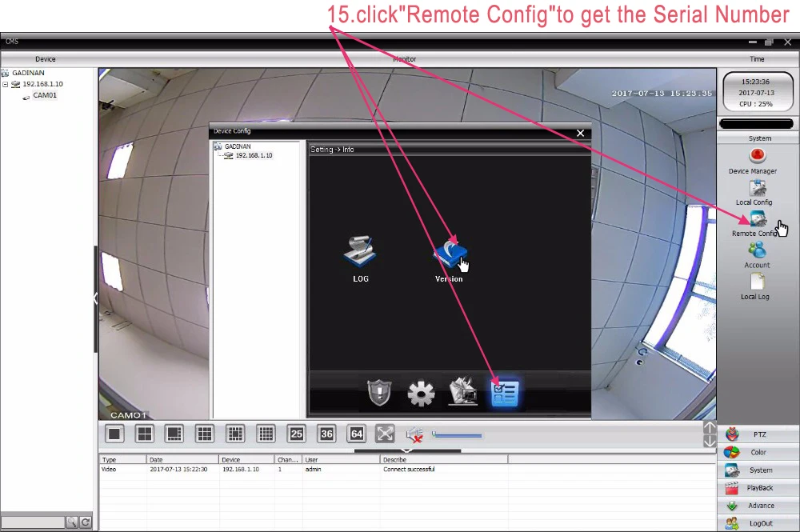Open the System tab in the lower right

pos(758,470)
